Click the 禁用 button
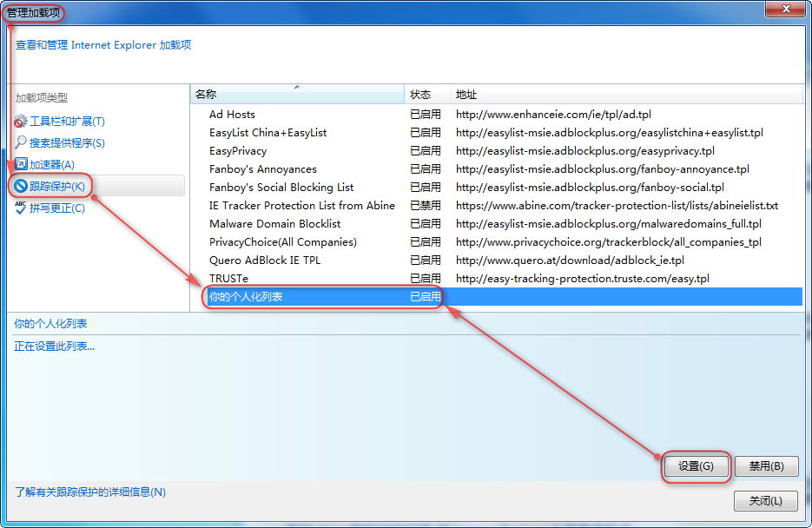Screen dimensions: 812x528 tap(766, 466)
